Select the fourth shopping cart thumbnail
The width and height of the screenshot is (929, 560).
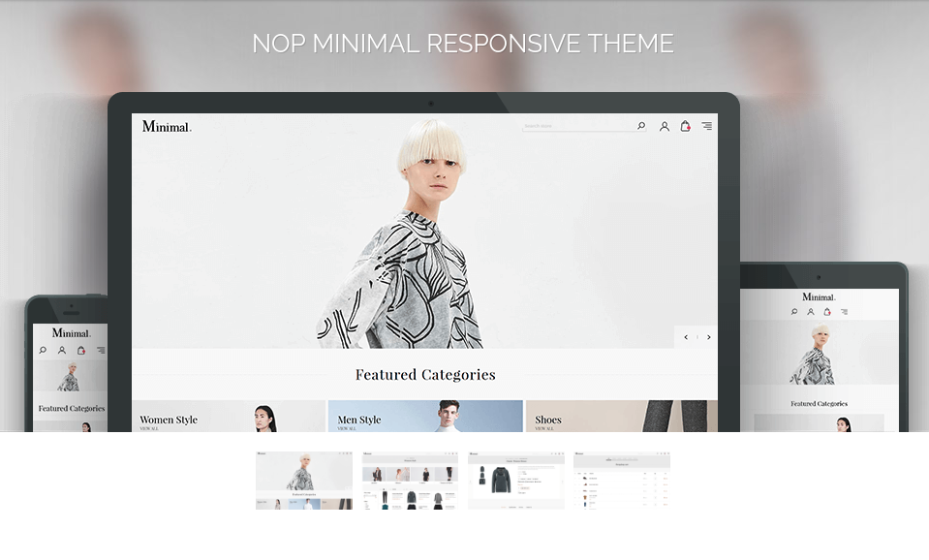(x=622, y=481)
